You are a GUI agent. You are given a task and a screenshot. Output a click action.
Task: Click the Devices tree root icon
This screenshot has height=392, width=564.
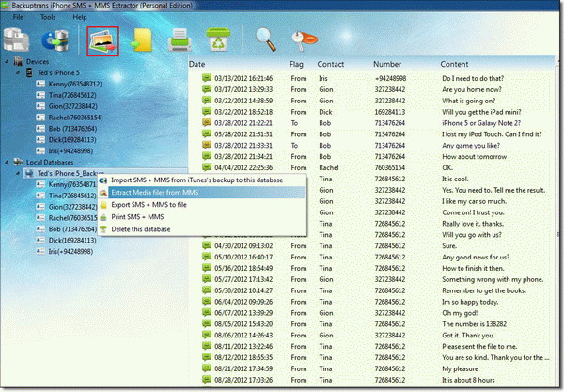[x=18, y=61]
